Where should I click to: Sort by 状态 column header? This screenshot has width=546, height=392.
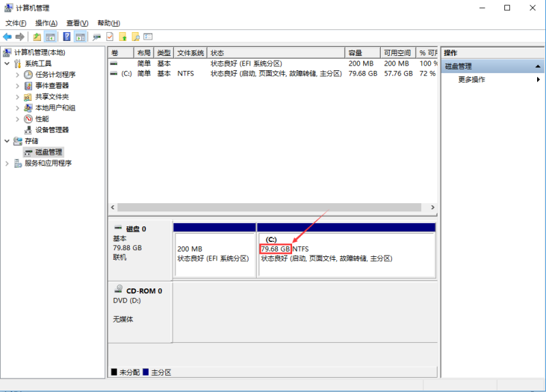click(x=276, y=53)
